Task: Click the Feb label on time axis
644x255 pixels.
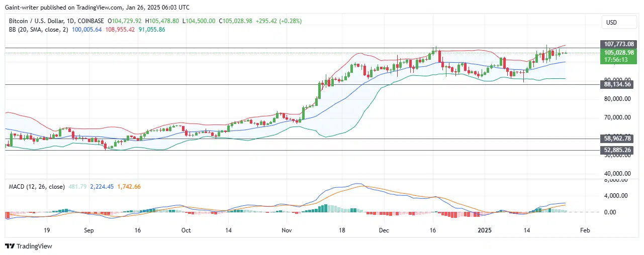Action: [x=585, y=230]
